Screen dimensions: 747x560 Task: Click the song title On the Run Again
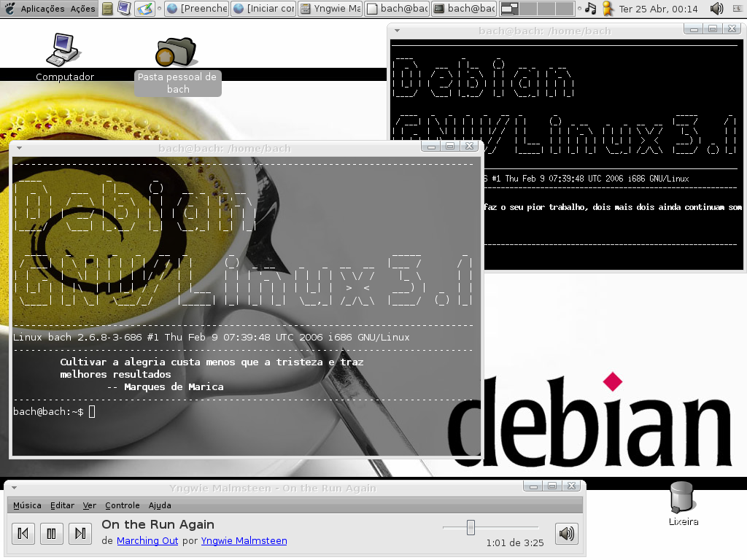[x=158, y=524]
